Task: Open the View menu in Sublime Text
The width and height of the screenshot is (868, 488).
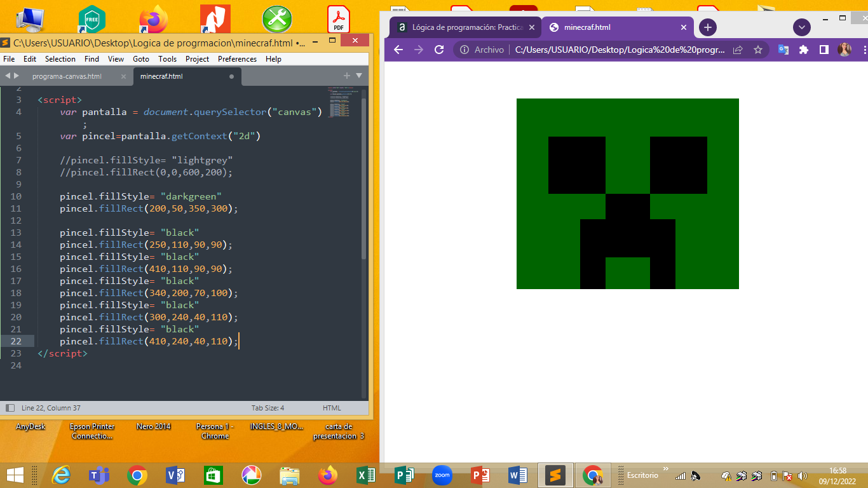Action: 116,58
